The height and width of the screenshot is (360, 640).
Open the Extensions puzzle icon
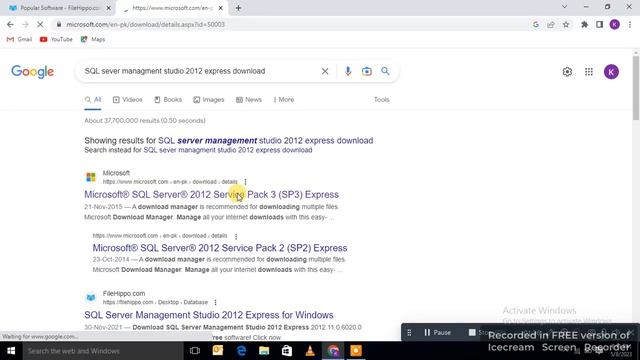click(x=584, y=24)
